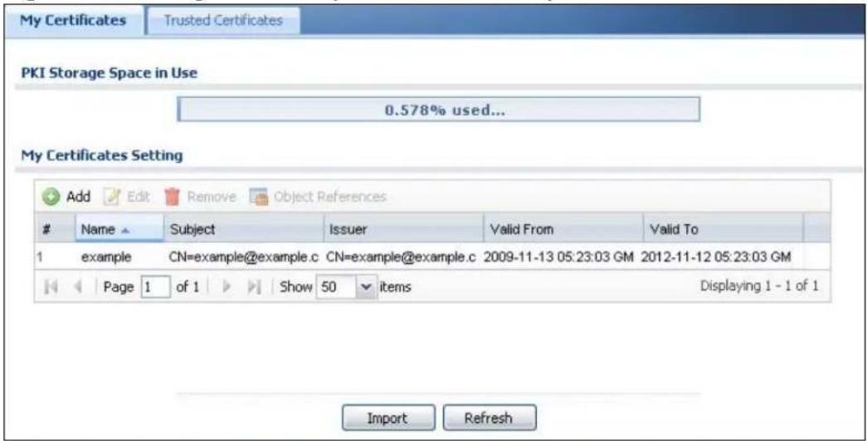
Task: Go to previous page arrow
Action: (x=78, y=287)
